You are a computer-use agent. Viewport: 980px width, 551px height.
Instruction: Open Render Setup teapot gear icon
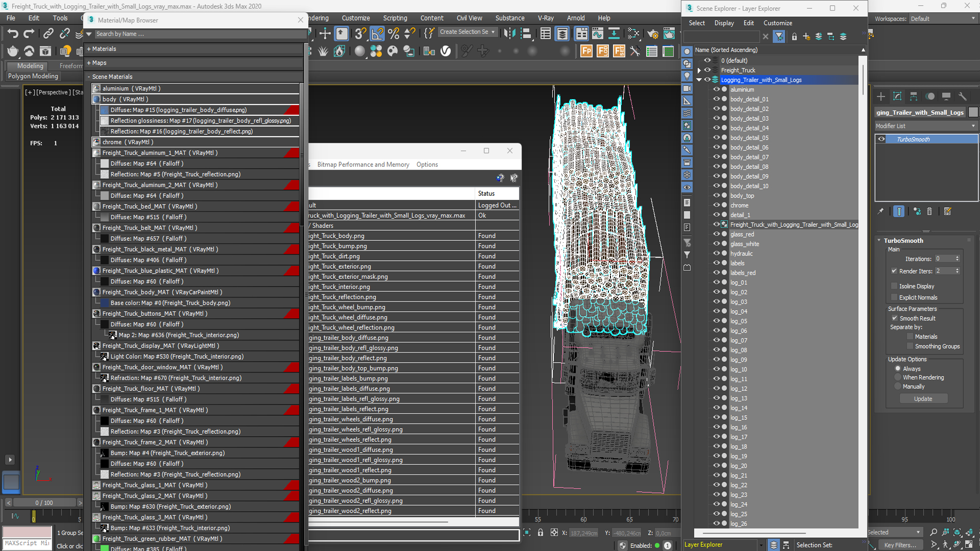[x=652, y=34]
